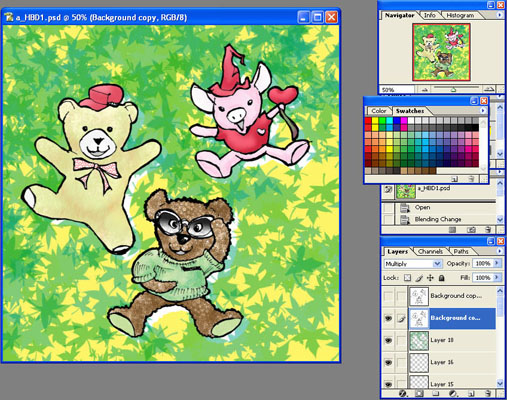Switch to the Channels tab
The image size is (507, 400).
(430, 252)
